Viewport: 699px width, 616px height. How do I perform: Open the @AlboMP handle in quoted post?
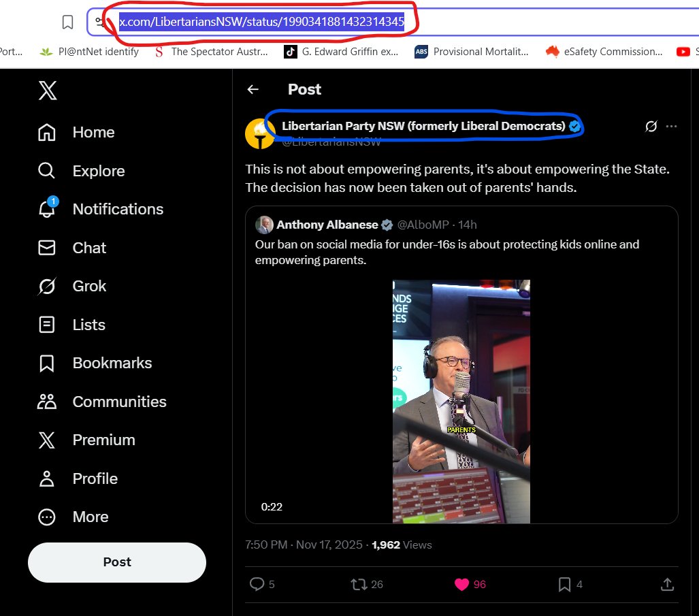point(423,225)
